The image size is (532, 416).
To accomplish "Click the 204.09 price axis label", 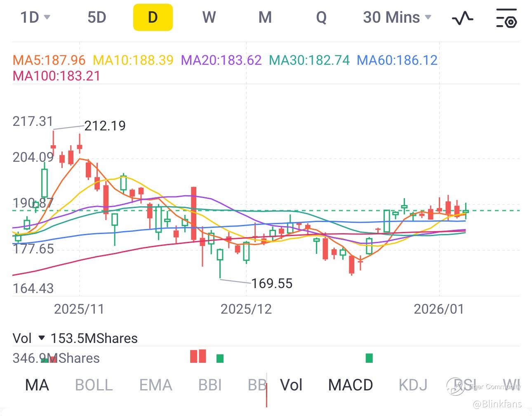I will tap(33, 157).
